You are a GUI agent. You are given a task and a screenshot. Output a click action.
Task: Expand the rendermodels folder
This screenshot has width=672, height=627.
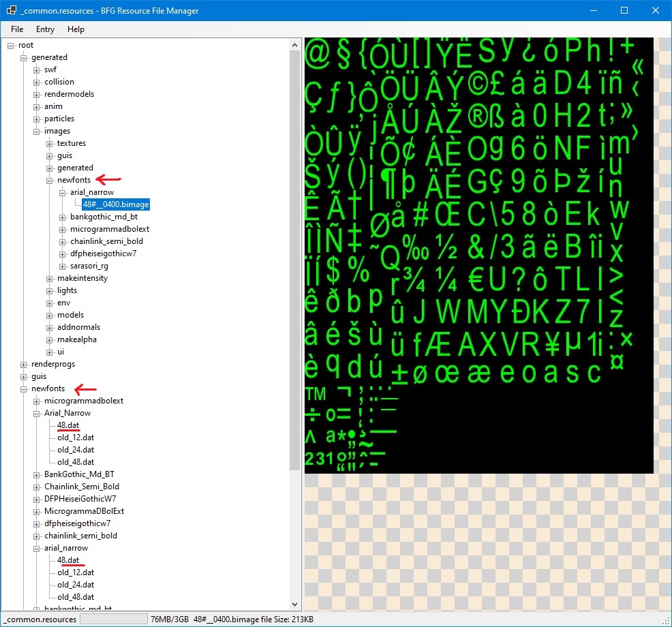click(x=36, y=95)
